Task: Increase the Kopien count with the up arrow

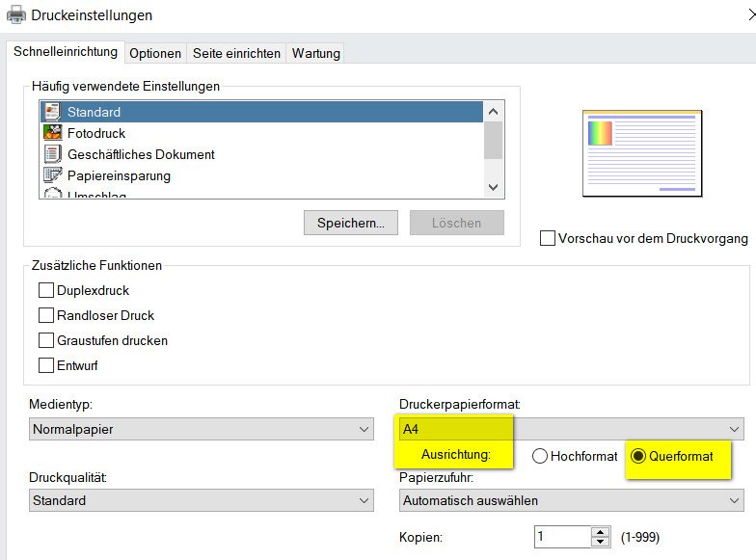Action: click(600, 532)
